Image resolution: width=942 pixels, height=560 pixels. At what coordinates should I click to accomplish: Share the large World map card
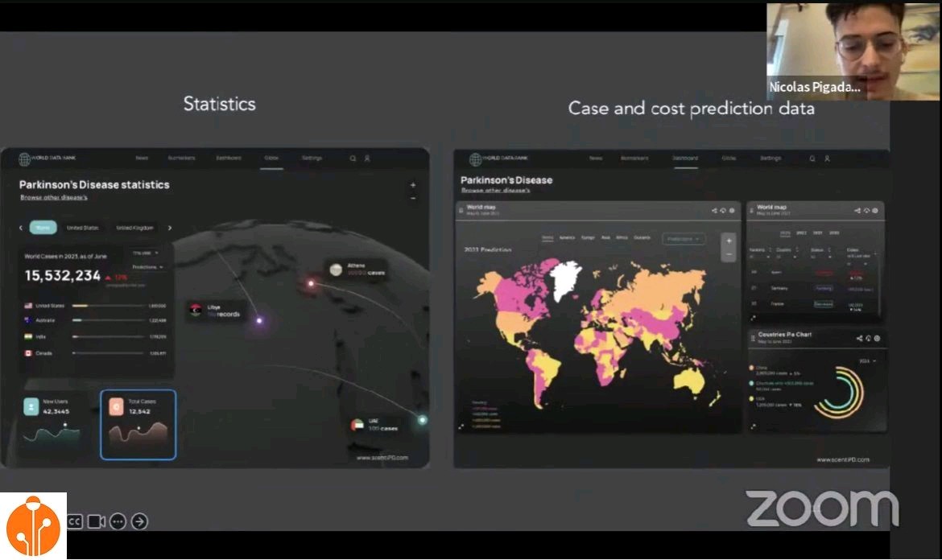(714, 211)
